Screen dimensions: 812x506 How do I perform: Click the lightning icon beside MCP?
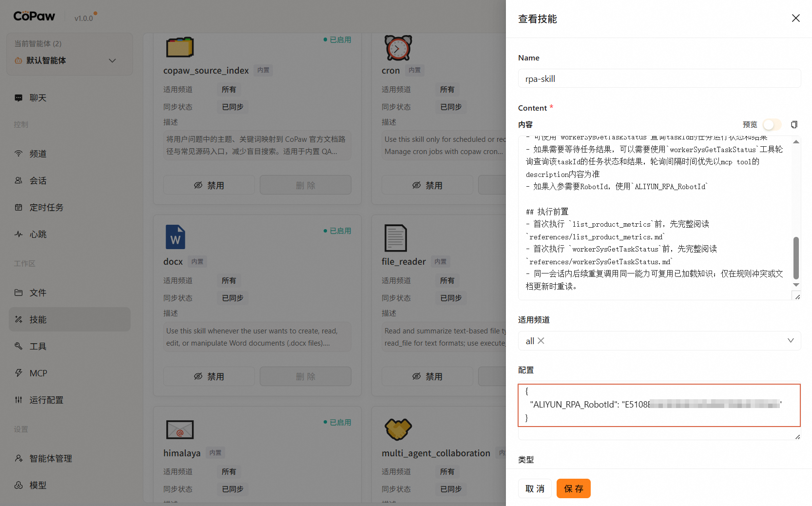[x=19, y=373]
